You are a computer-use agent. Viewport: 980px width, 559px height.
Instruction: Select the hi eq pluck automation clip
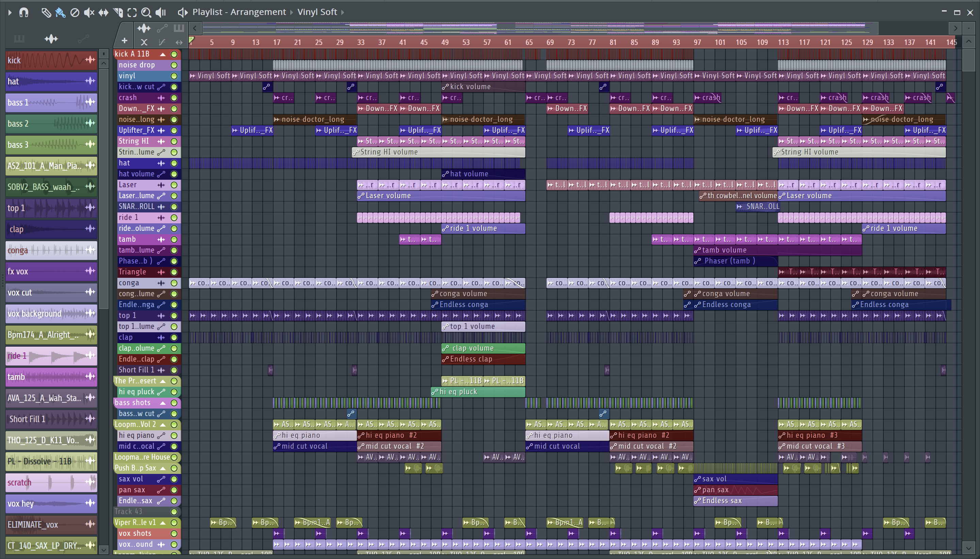478,392
